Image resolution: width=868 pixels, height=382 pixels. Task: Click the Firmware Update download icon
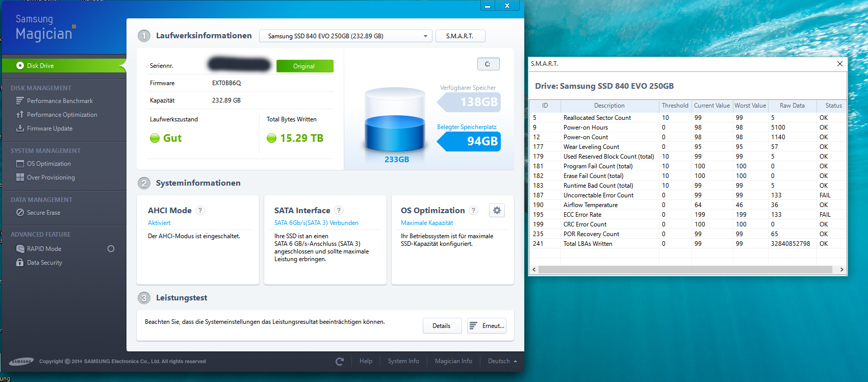[20, 129]
